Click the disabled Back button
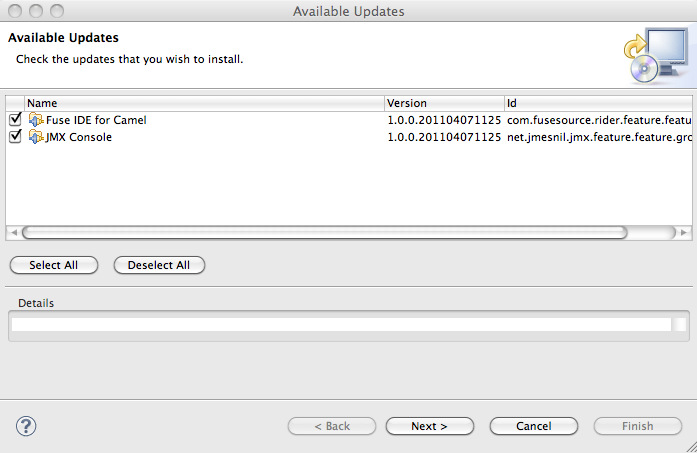This screenshot has height=453, width=697. pyautogui.click(x=332, y=426)
